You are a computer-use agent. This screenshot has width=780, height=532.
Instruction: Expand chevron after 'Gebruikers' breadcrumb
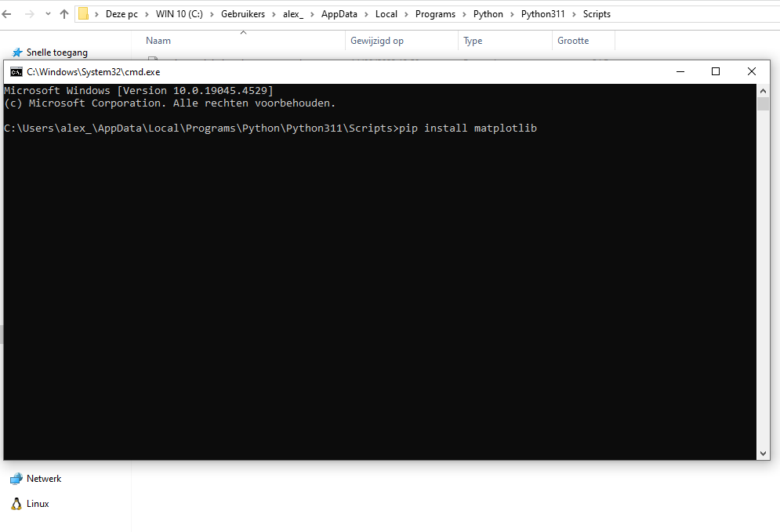pos(274,14)
